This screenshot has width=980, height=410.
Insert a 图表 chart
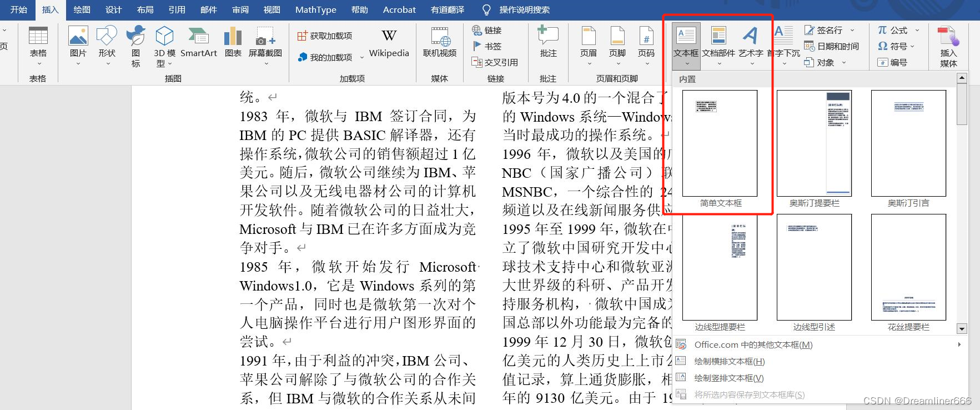[233, 42]
